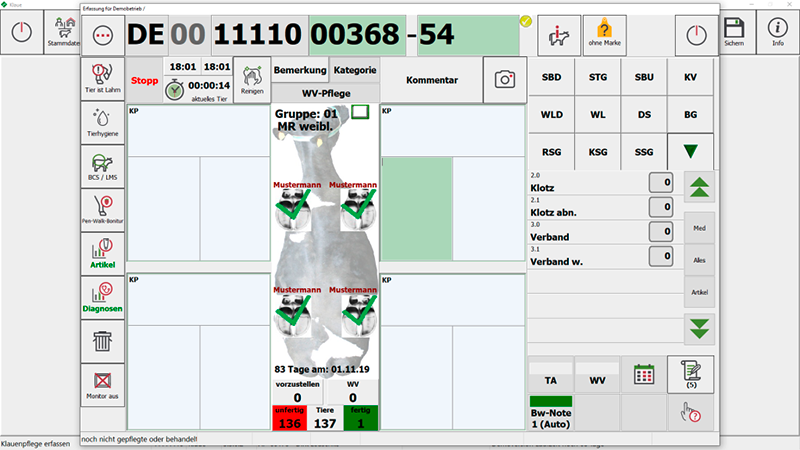
Task: Click the red Stopp button
Action: pos(144,81)
